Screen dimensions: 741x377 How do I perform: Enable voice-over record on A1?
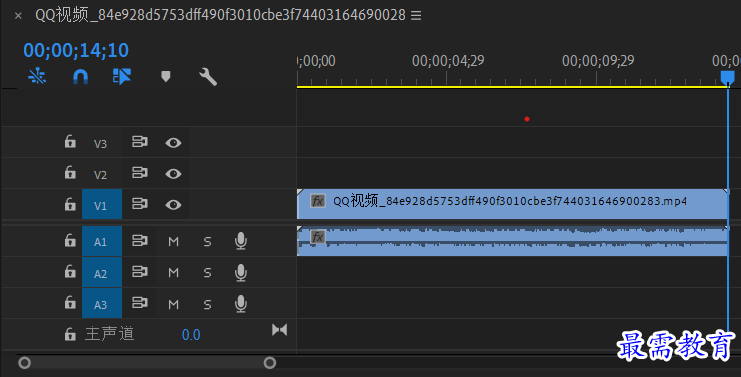[x=241, y=241]
